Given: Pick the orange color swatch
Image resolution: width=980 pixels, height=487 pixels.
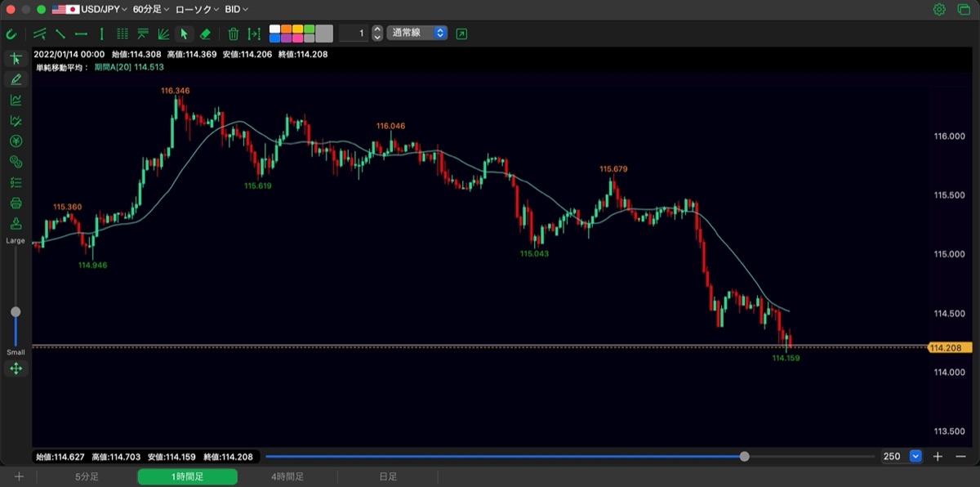Looking at the screenshot, I should point(286,29).
